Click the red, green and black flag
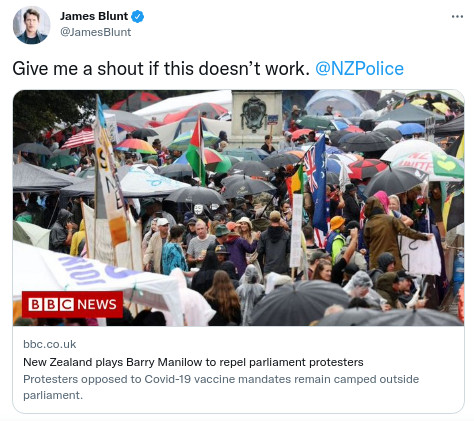Viewport: 474px width, 421px height. (197, 150)
